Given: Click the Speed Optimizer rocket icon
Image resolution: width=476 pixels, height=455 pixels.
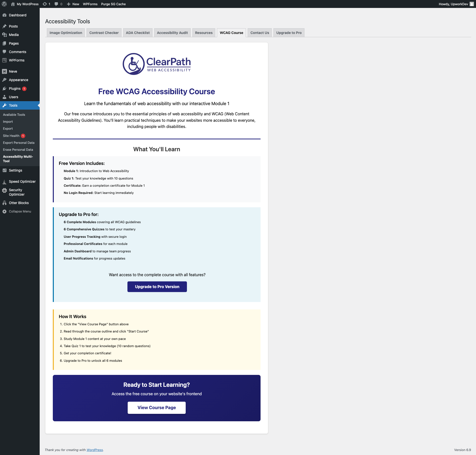Looking at the screenshot, I should (x=4, y=182).
